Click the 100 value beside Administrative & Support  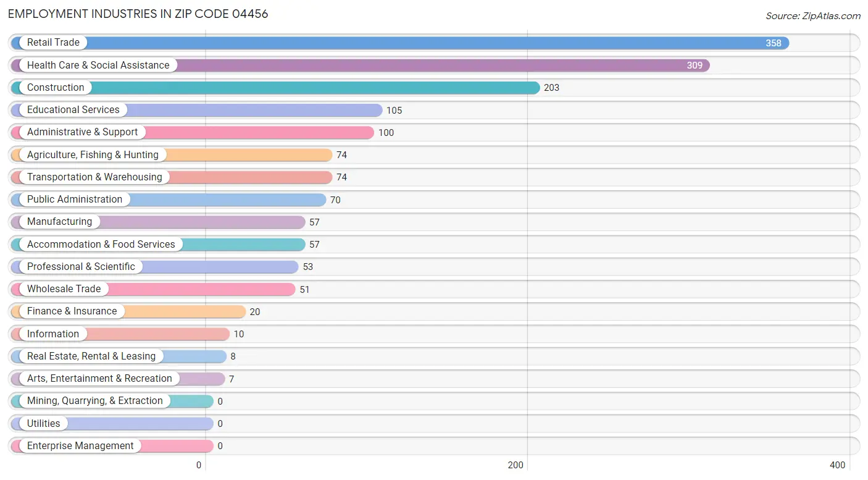[386, 133]
